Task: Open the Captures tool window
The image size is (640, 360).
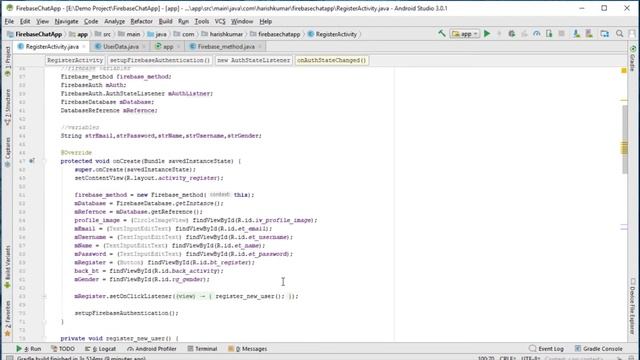Action: pos(7,152)
